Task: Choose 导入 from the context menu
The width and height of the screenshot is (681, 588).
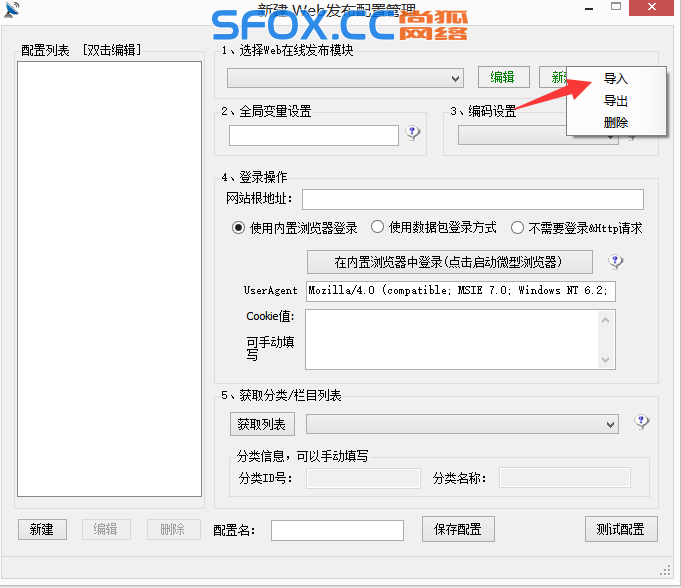Action: [x=615, y=79]
